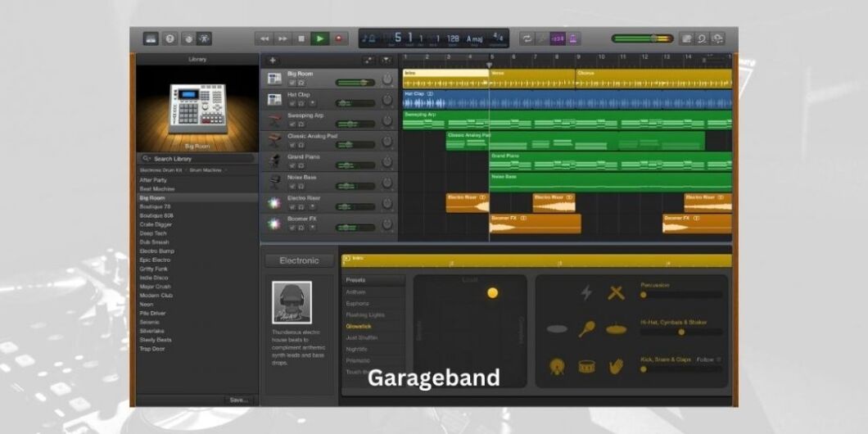This screenshot has width=868, height=434.
Task: Click the Save button in Library
Action: 239,400
